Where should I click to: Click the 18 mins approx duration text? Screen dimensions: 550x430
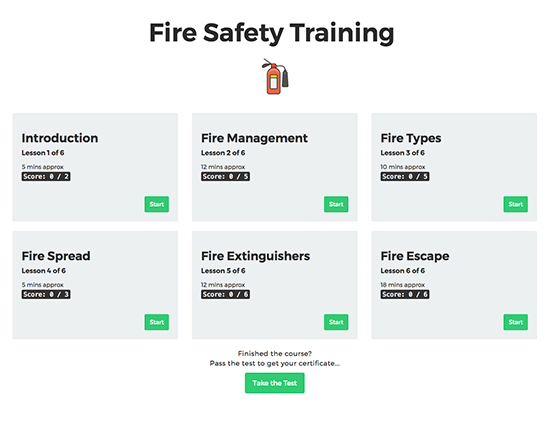pyautogui.click(x=403, y=285)
